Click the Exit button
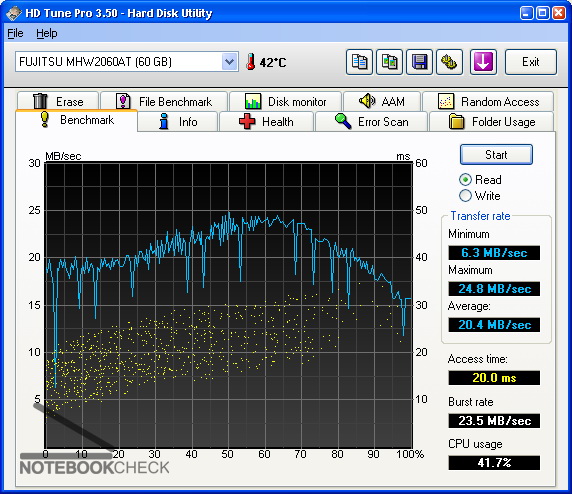Screen dimensions: 572x494 tap(531, 62)
